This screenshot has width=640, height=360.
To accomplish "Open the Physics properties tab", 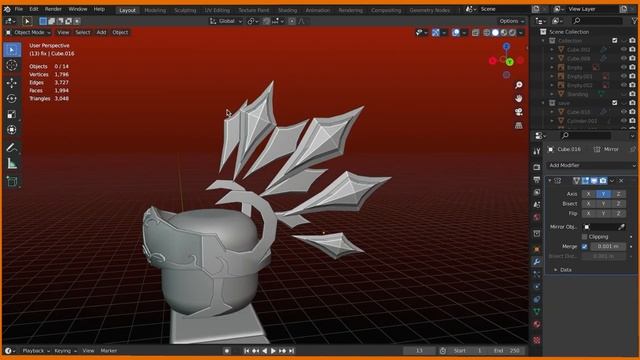I will click(537, 287).
